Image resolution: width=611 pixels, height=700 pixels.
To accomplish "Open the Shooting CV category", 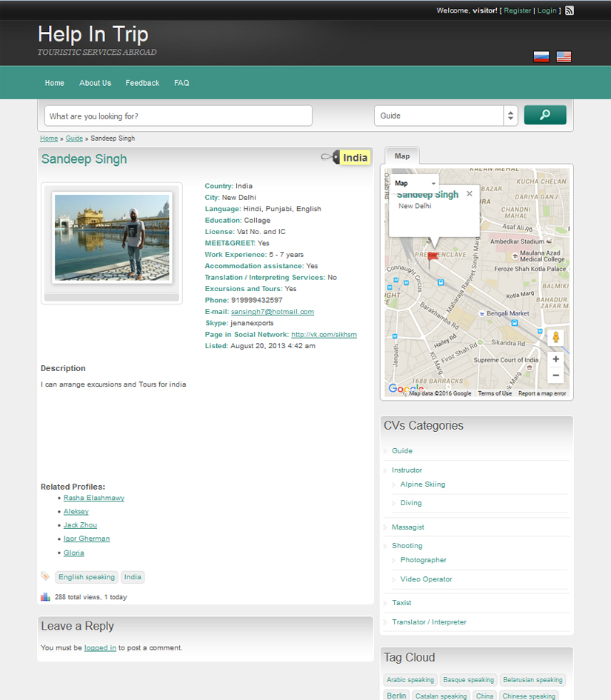I will pos(407,545).
